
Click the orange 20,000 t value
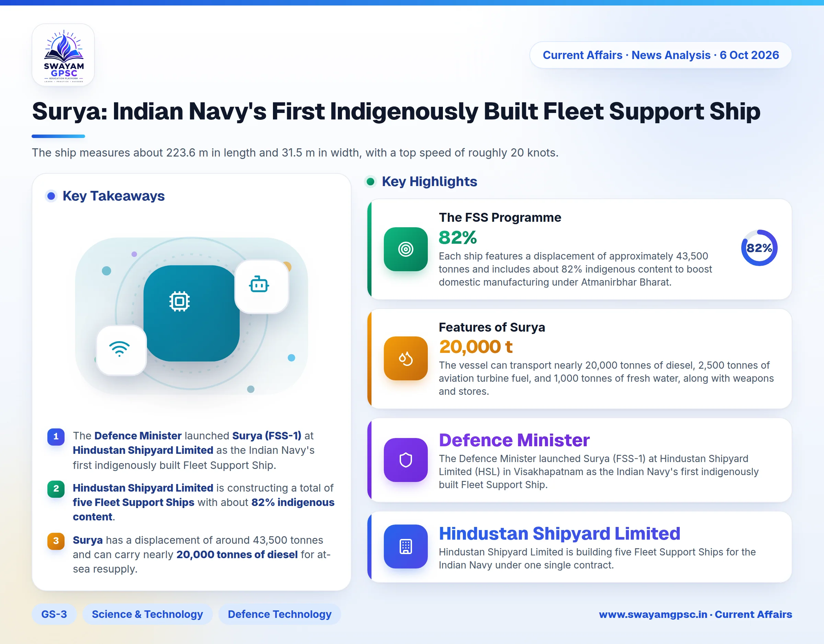pyautogui.click(x=476, y=347)
